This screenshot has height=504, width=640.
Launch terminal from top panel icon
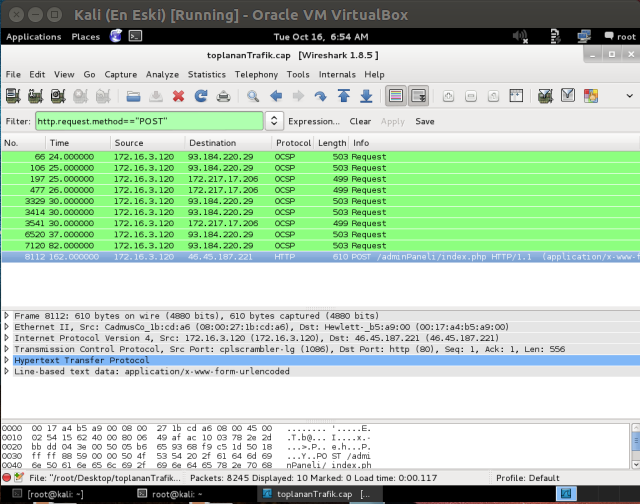point(136,36)
